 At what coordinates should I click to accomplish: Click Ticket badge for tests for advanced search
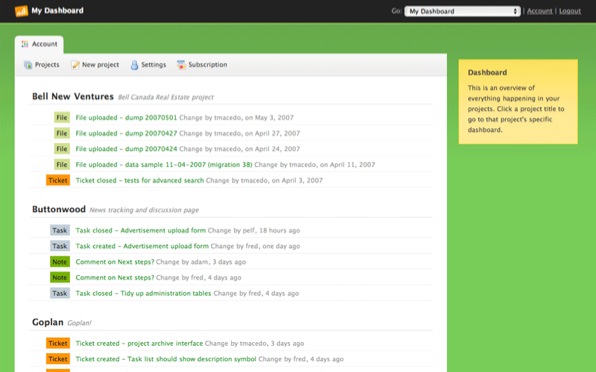pos(58,180)
